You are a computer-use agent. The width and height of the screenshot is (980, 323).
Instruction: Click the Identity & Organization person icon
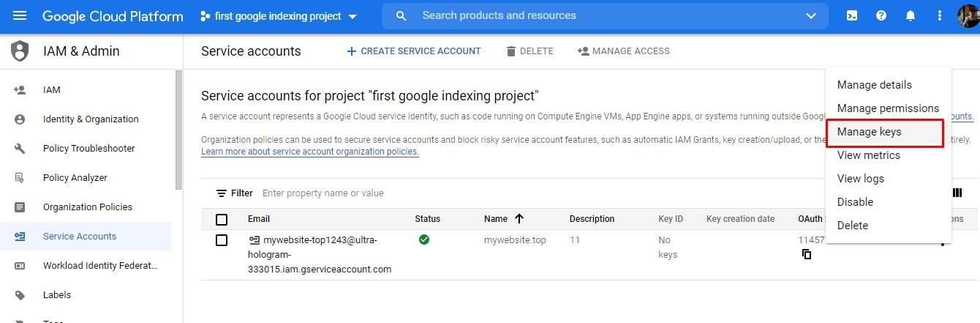pyautogui.click(x=20, y=119)
